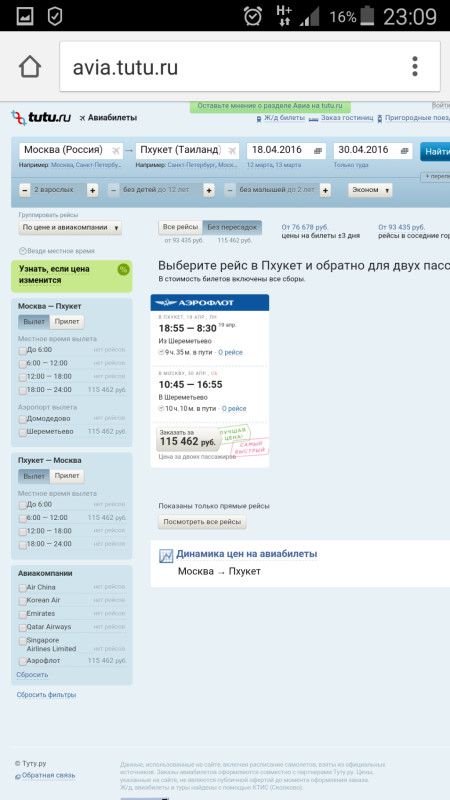Click the browser address bar avia.tutu.ru

pyautogui.click(x=250, y=67)
